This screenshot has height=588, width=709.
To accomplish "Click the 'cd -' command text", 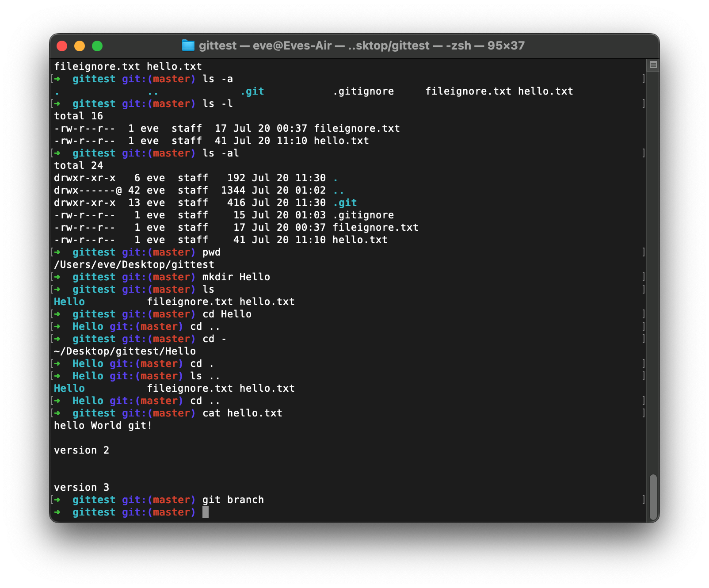I will pyautogui.click(x=214, y=339).
